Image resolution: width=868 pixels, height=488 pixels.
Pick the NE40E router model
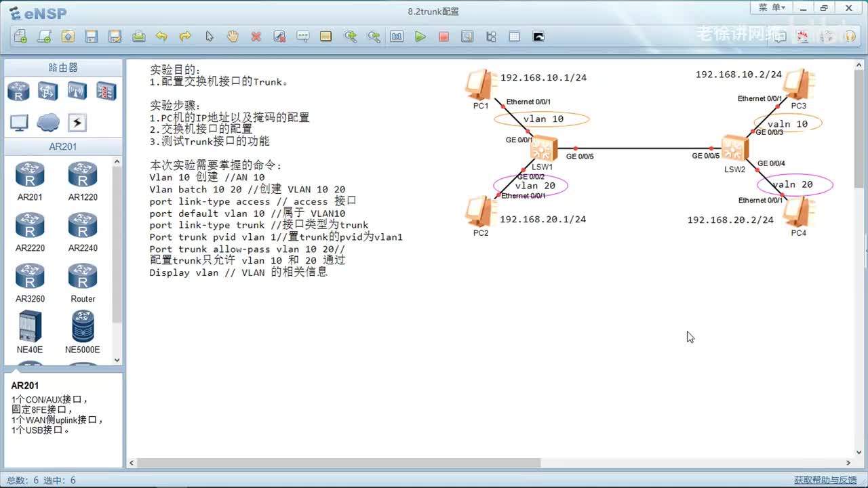click(x=30, y=332)
